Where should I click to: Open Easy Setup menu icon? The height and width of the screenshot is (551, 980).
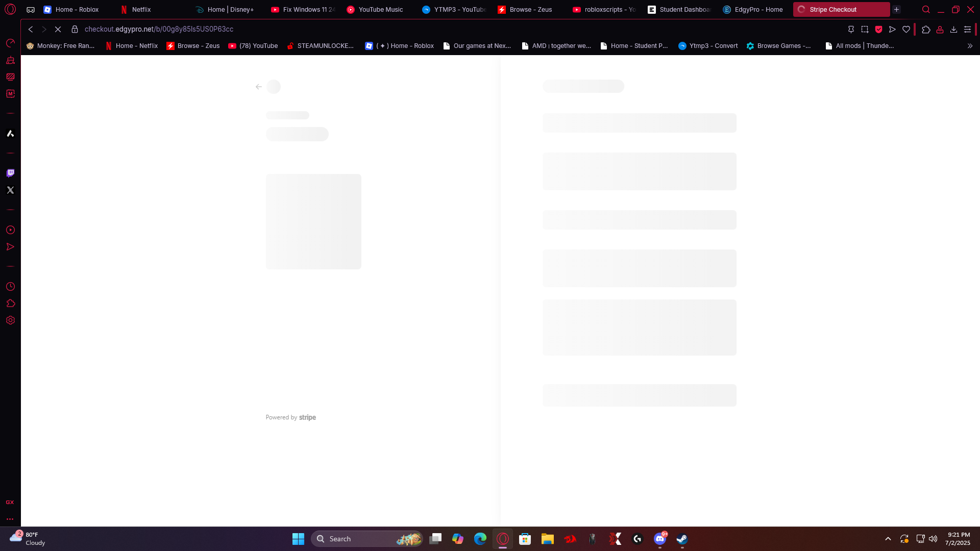click(967, 30)
